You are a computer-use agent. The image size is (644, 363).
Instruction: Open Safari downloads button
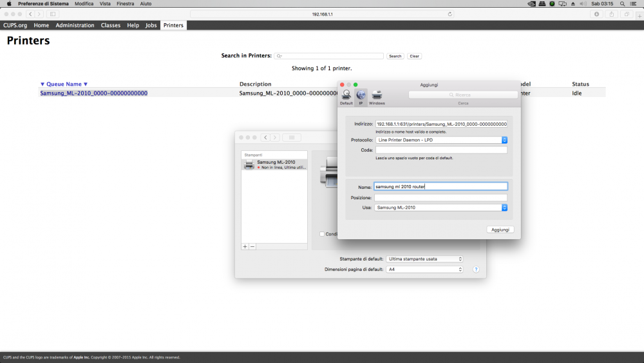[597, 14]
